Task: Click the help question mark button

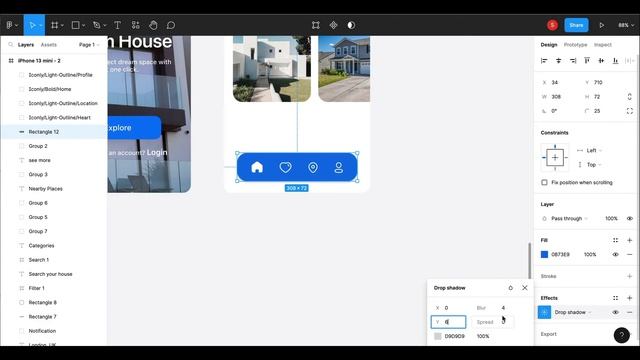Action: tap(622, 336)
